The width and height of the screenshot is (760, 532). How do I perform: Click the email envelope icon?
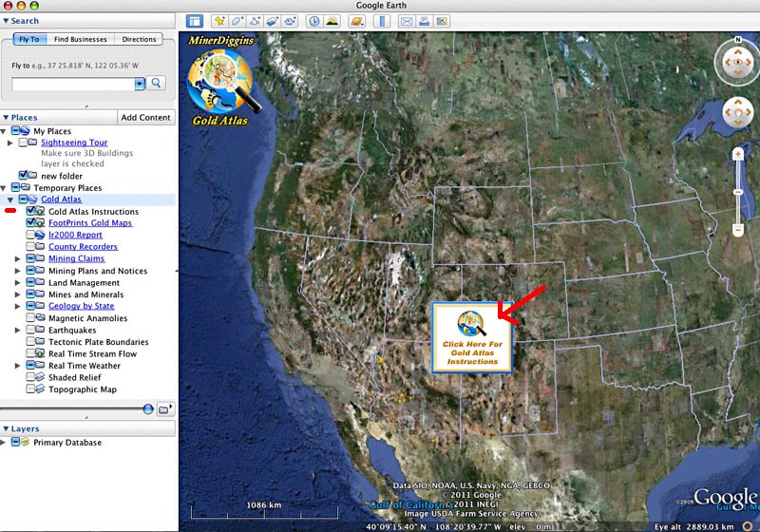407,21
